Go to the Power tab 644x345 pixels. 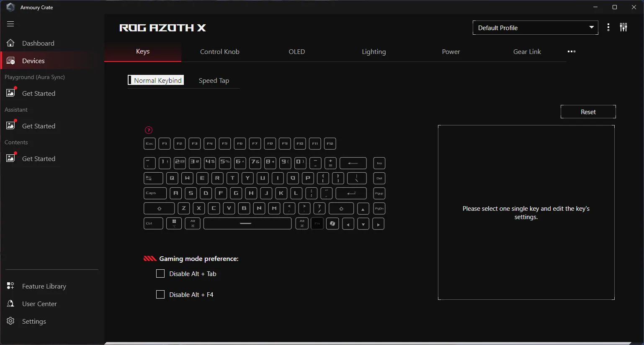tap(451, 51)
